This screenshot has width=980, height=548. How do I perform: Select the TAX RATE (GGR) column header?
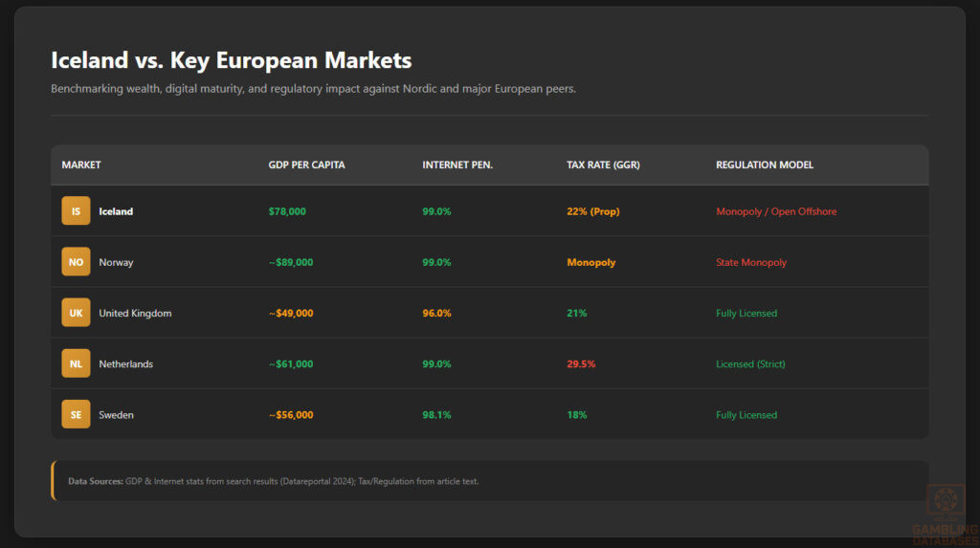(x=603, y=164)
